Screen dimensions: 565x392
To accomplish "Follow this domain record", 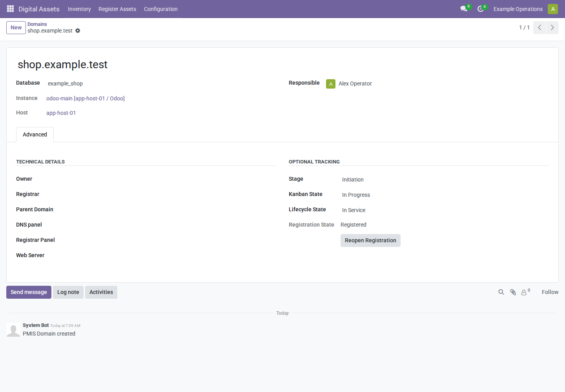I will pyautogui.click(x=550, y=292).
